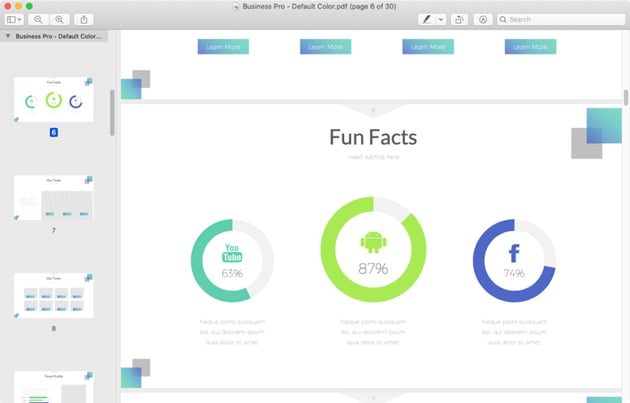
Task: Click the Android robot icon
Action: [x=373, y=242]
